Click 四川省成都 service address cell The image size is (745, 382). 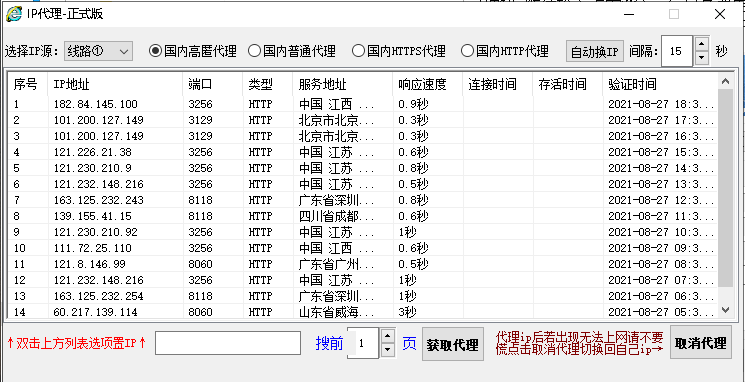[x=336, y=216]
